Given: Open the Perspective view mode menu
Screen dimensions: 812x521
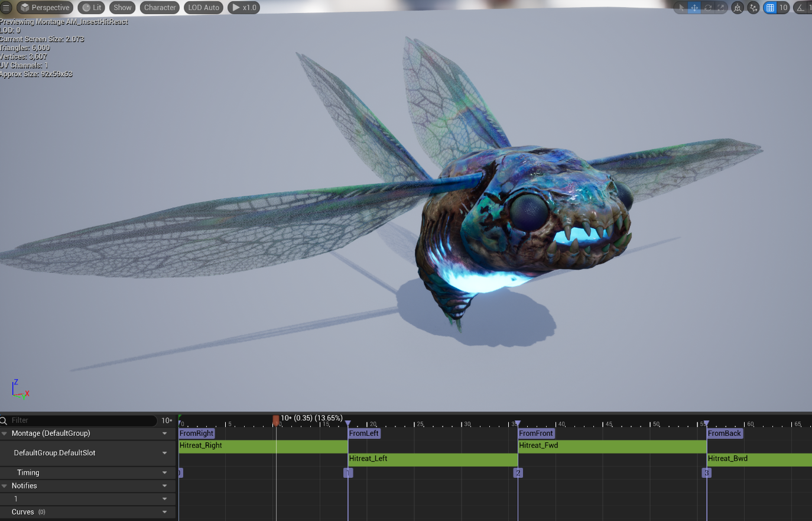Looking at the screenshot, I should [44, 8].
